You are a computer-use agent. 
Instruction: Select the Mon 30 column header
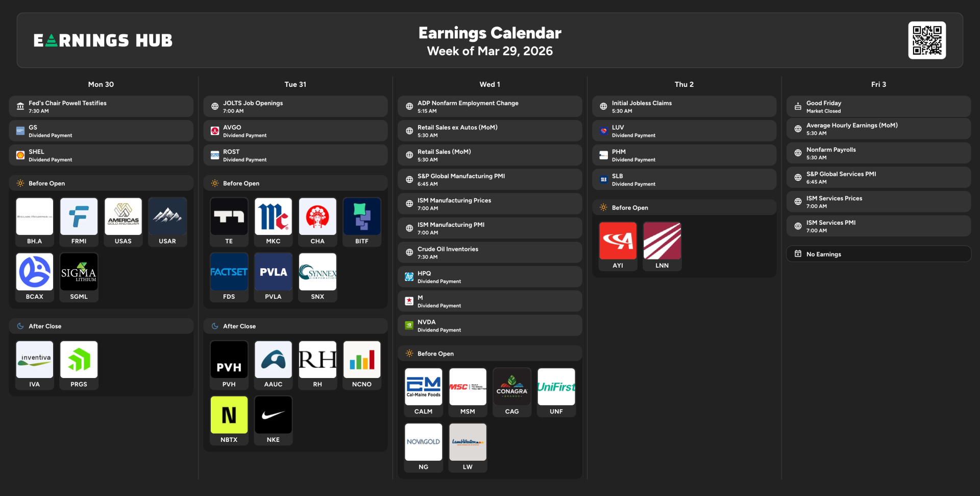pos(101,84)
